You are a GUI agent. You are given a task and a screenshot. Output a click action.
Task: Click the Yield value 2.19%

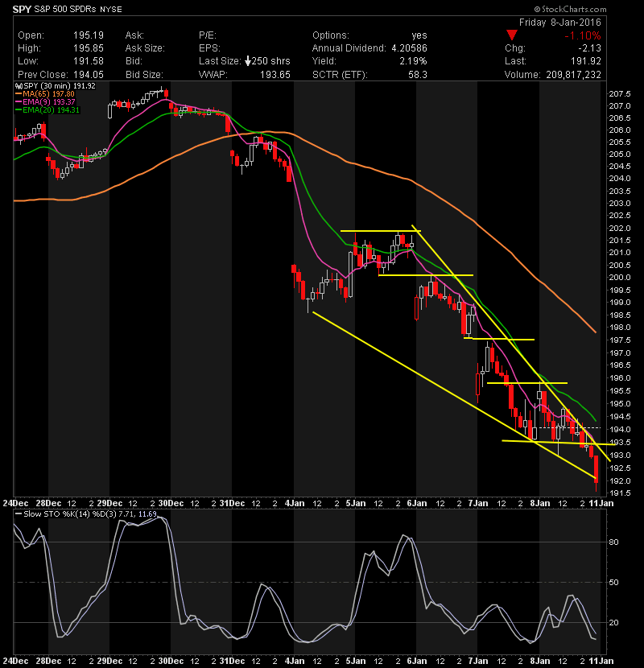[x=414, y=61]
